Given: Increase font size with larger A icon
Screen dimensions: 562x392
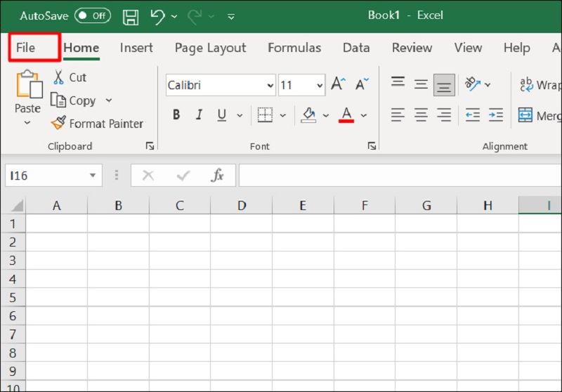Looking at the screenshot, I should click(x=338, y=85).
